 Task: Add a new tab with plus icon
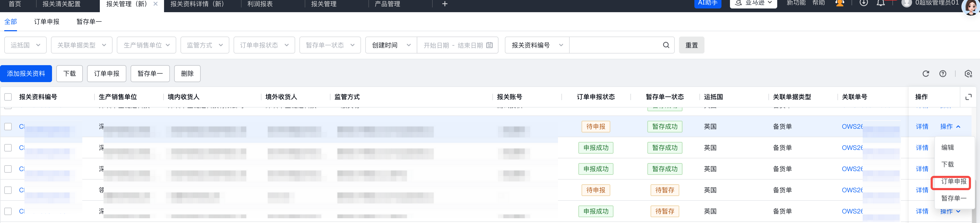point(445,4)
